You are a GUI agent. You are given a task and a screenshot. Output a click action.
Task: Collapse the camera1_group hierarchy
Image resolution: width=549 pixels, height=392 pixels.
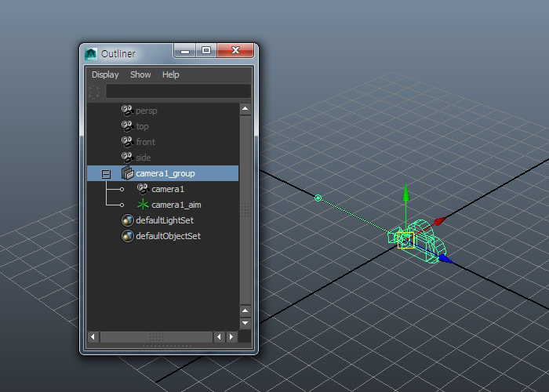click(106, 173)
